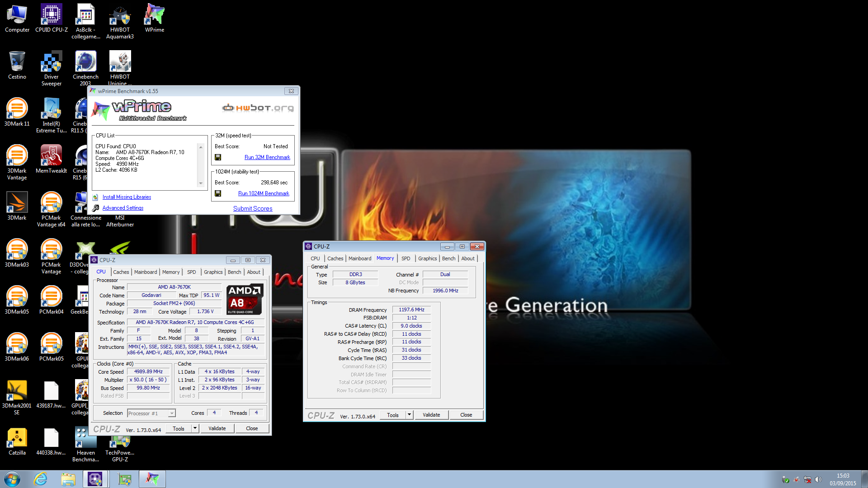Open the 439187.hw file on the desktop
This screenshot has height=488, width=868.
point(52,394)
